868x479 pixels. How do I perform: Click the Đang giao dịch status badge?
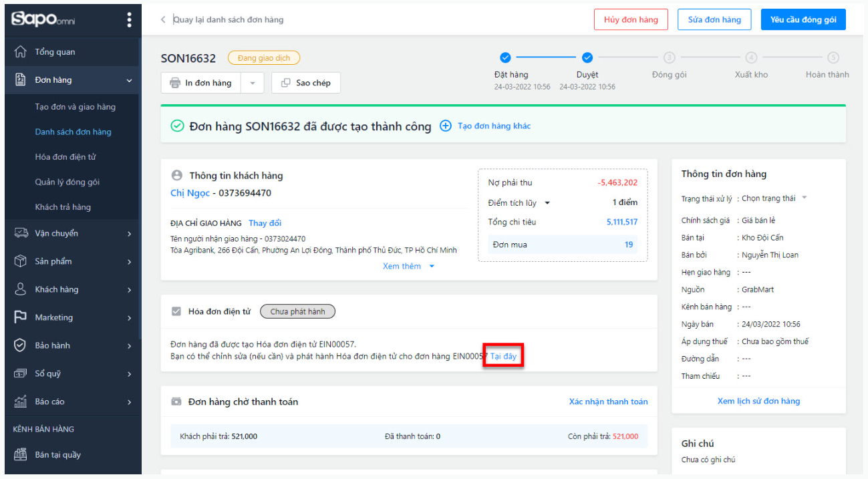[264, 58]
